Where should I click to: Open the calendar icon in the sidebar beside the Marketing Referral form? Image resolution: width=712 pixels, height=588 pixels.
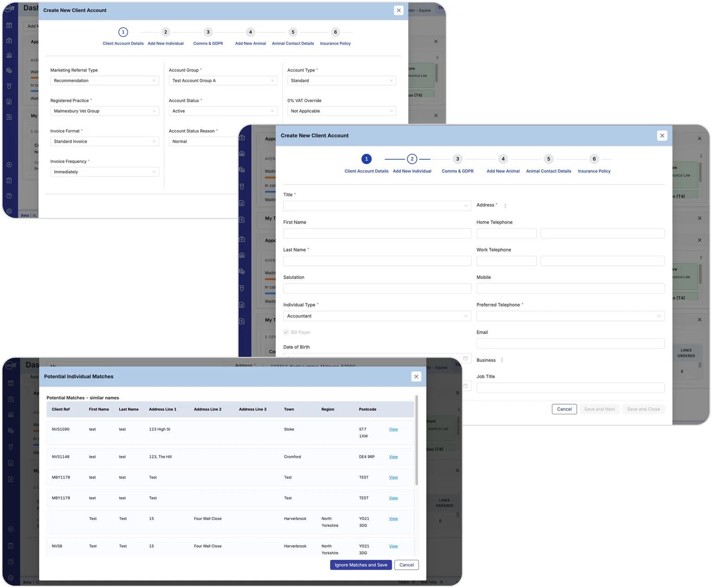click(9, 25)
